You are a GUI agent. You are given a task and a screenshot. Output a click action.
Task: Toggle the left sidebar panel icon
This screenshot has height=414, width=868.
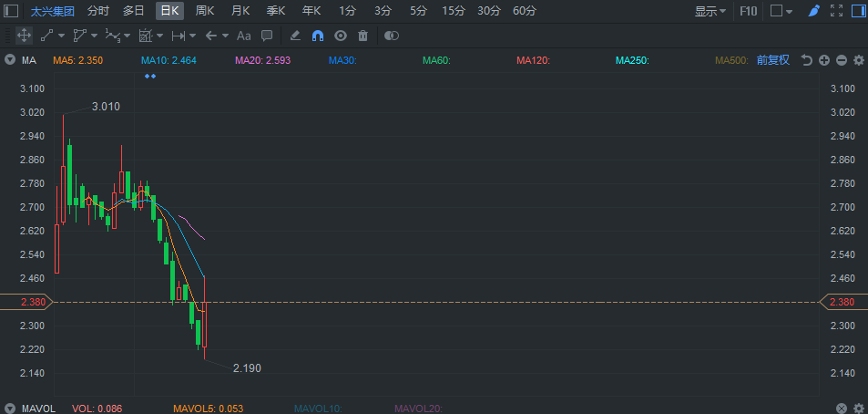[11, 11]
